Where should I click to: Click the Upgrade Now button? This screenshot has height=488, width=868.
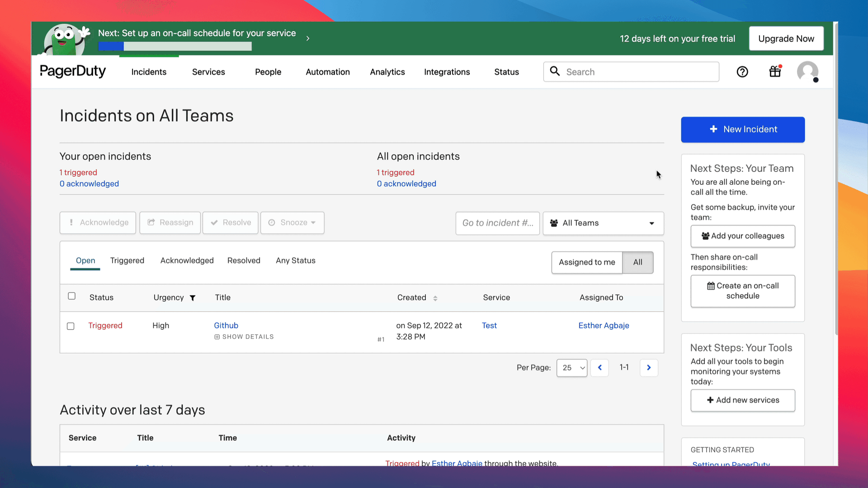coord(786,38)
